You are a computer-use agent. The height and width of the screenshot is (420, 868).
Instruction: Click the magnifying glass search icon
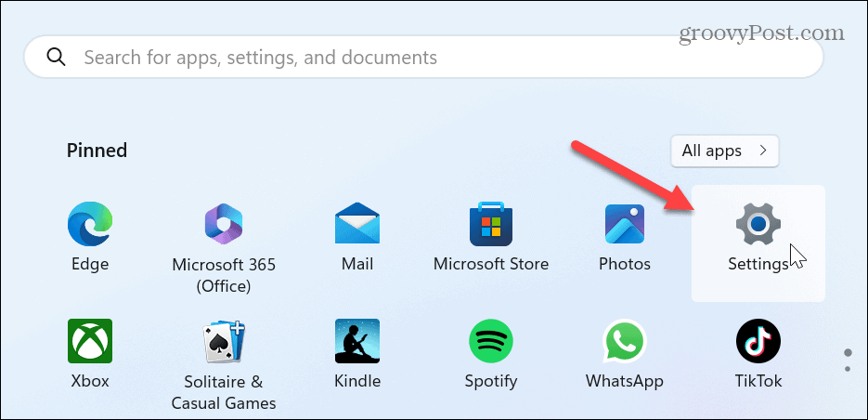pos(57,57)
